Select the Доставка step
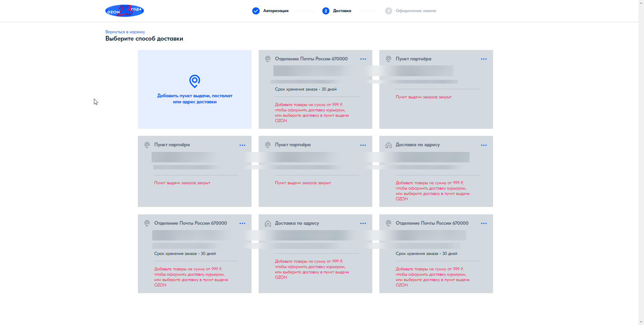Image resolution: width=644 pixels, height=325 pixels. [342, 11]
